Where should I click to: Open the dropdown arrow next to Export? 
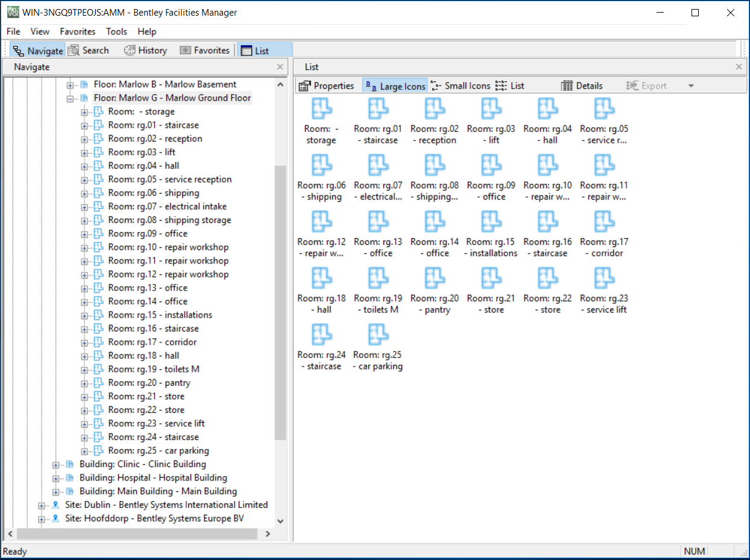[691, 86]
